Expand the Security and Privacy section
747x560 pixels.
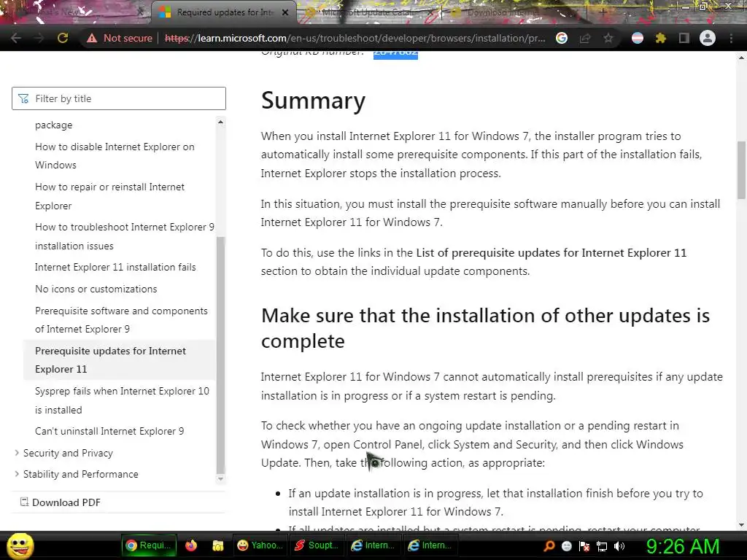tap(68, 453)
